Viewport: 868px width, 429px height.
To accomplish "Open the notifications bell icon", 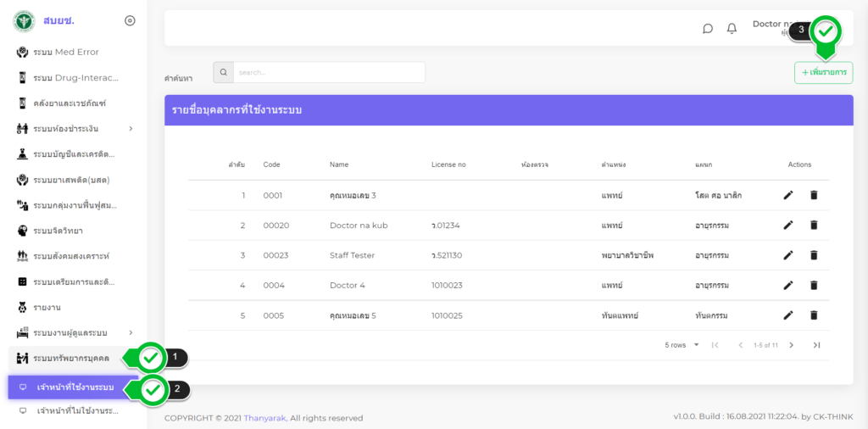I will click(x=732, y=29).
